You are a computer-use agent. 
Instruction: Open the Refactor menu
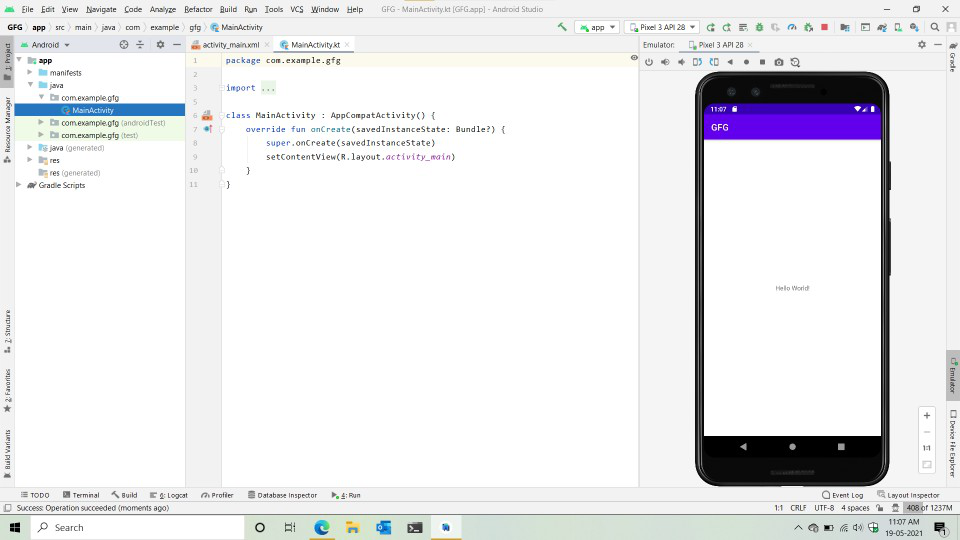pos(198,9)
